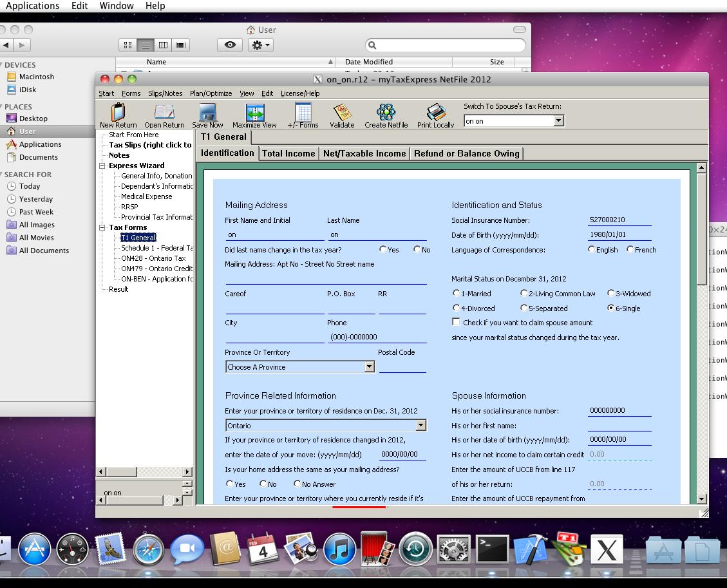
Task: Switch to the Total Income tab
Action: [x=288, y=153]
